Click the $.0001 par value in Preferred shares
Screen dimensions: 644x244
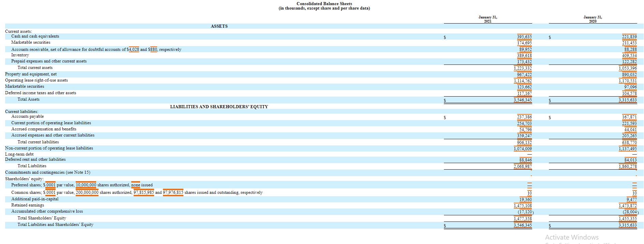[49, 185]
